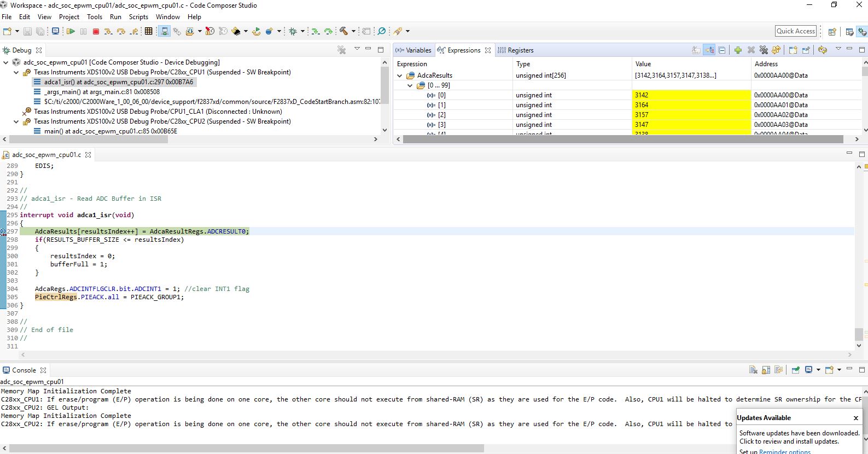Click the green bug Debug icon
This screenshot has width=868, height=454.
pyautogui.click(x=293, y=31)
